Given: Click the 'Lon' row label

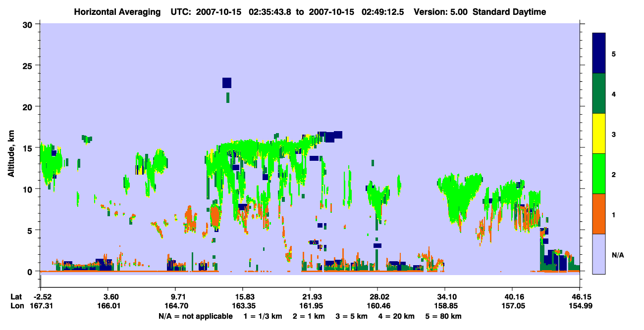Looking at the screenshot, I should pyautogui.click(x=17, y=306).
